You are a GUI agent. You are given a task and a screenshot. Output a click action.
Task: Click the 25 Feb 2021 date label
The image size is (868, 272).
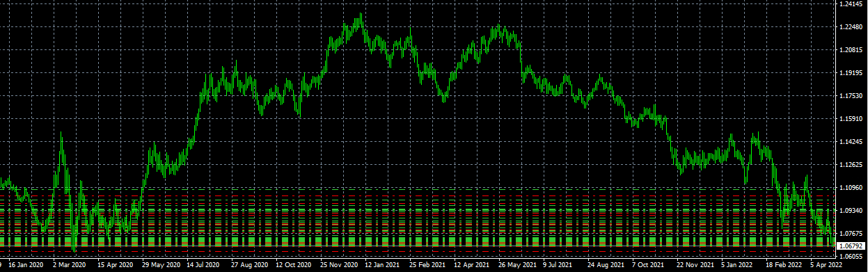click(427, 265)
